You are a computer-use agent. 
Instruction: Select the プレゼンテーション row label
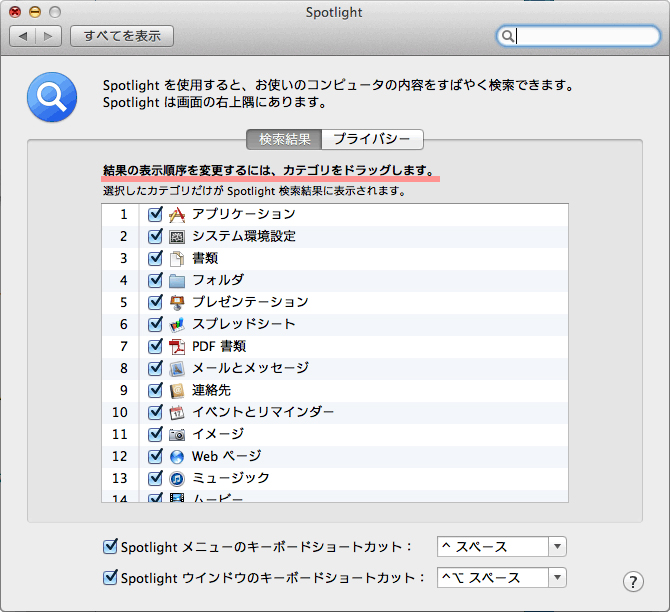[250, 302]
